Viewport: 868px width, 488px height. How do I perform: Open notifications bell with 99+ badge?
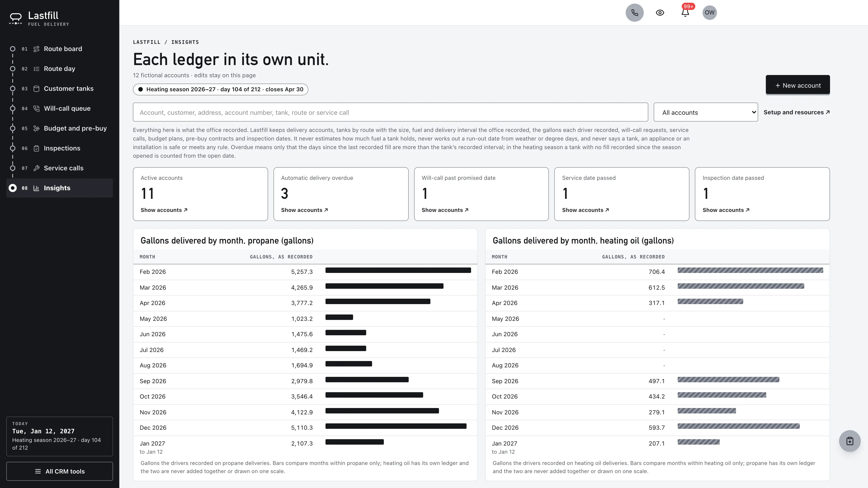click(x=685, y=13)
